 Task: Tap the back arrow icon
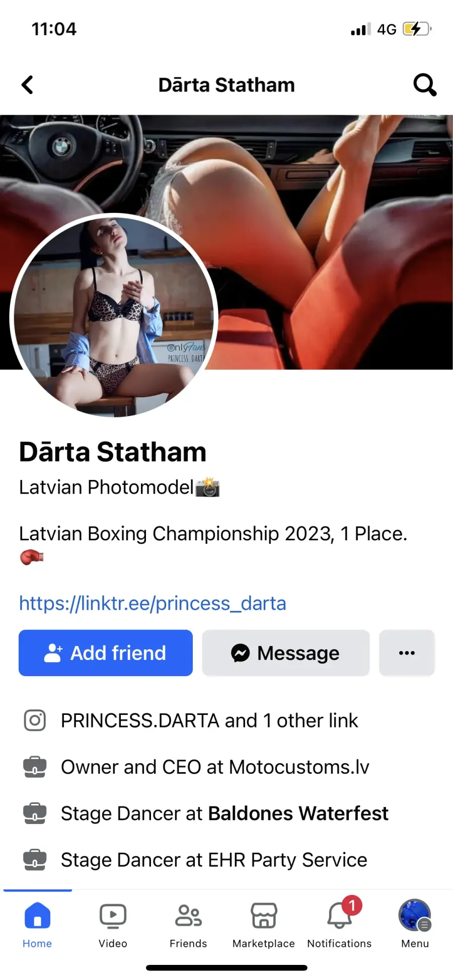point(28,85)
